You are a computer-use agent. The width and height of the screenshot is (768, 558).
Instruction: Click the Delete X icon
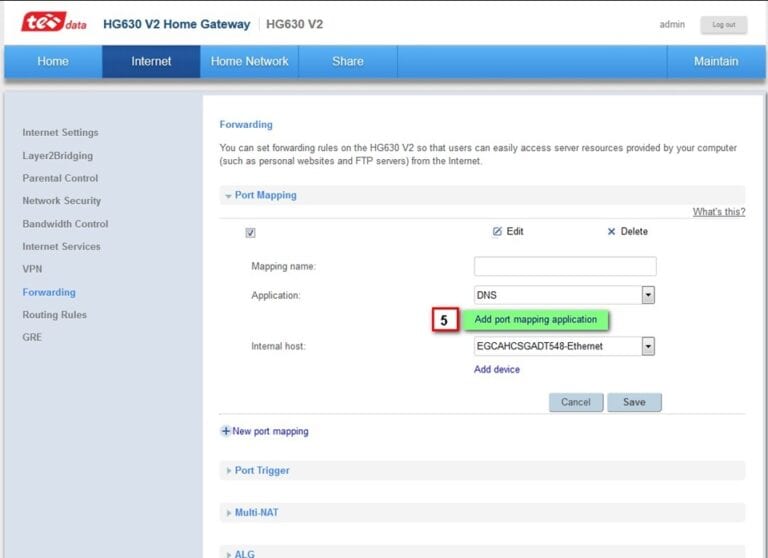pos(612,231)
